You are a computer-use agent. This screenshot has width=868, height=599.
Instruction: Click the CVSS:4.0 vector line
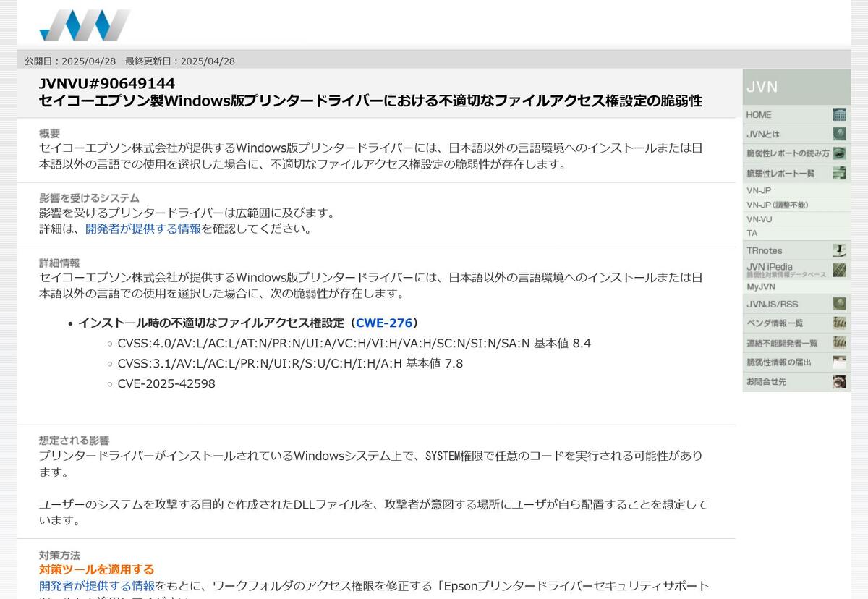[354, 343]
